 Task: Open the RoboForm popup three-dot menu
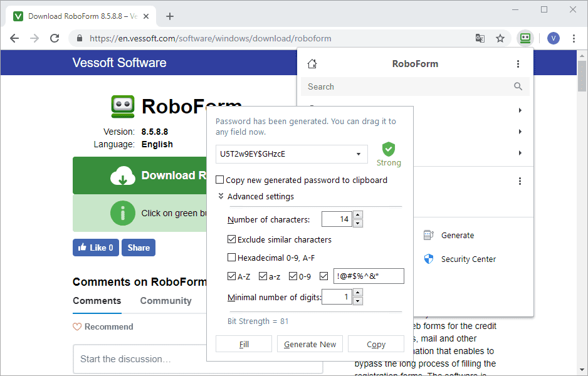pos(518,64)
